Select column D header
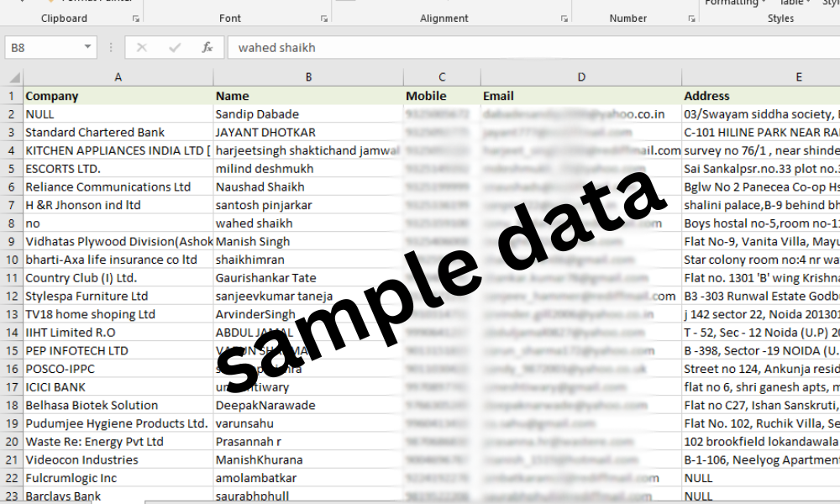This screenshot has width=840, height=504. point(581,77)
